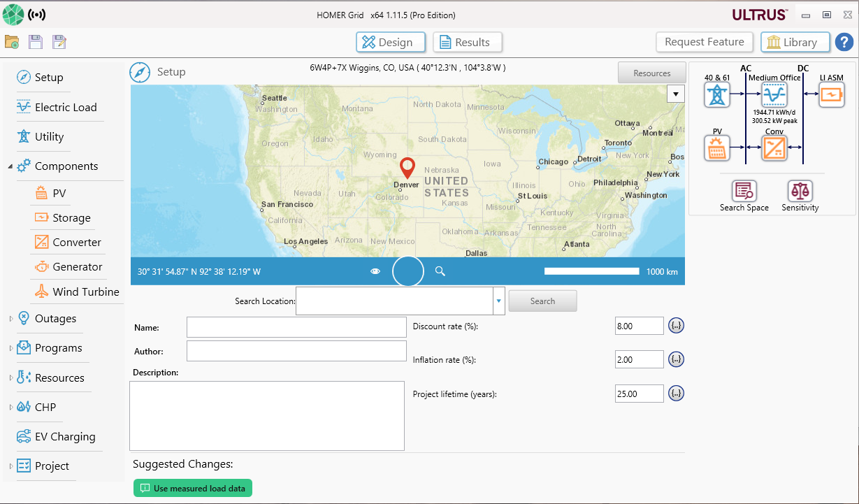Open Inflation rate sensitivity braces button
The height and width of the screenshot is (504, 859).
click(676, 359)
